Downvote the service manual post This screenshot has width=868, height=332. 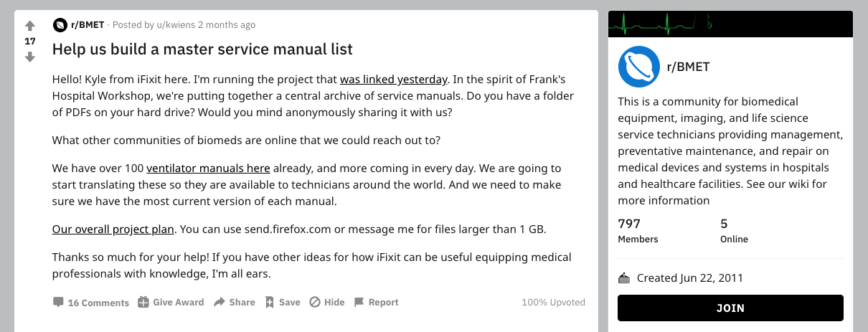coord(30,57)
